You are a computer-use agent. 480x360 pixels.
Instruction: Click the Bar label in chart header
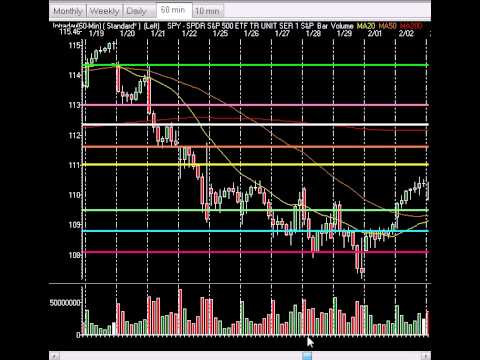(x=322, y=26)
